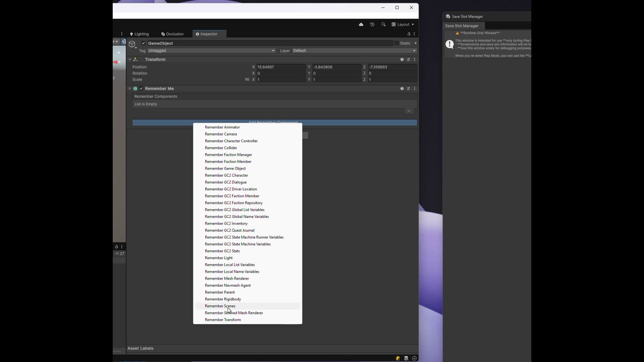Choose Remember Camera
Screen dimensions: 644x362
coord(248,134)
